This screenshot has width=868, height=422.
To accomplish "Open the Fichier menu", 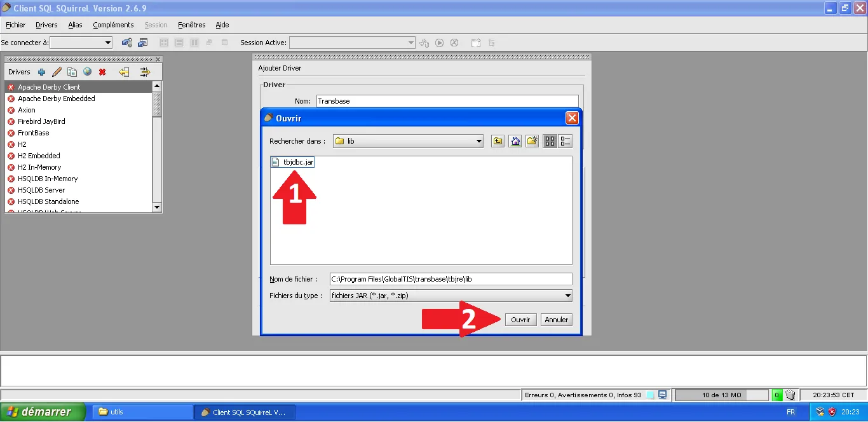I will point(16,25).
